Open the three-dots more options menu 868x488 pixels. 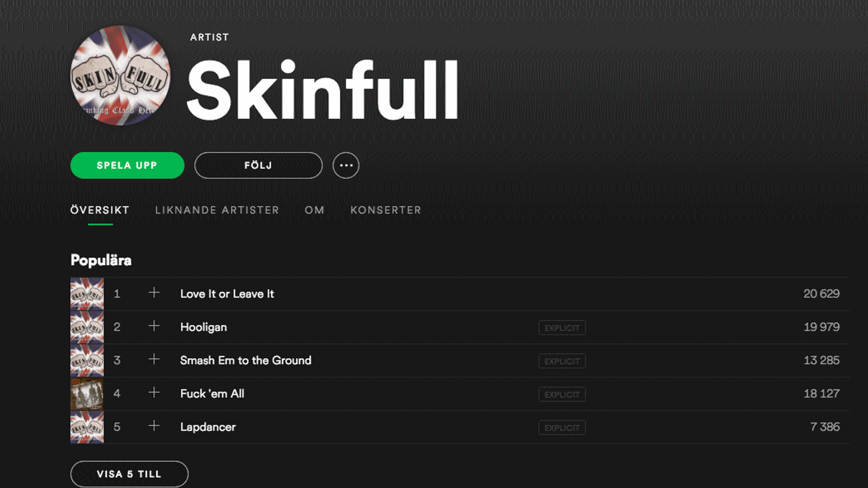[346, 165]
